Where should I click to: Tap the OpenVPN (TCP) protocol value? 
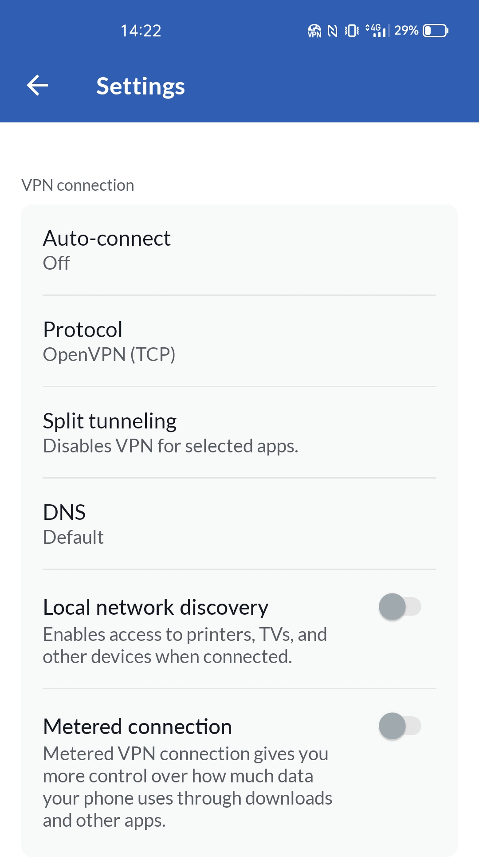coord(109,354)
